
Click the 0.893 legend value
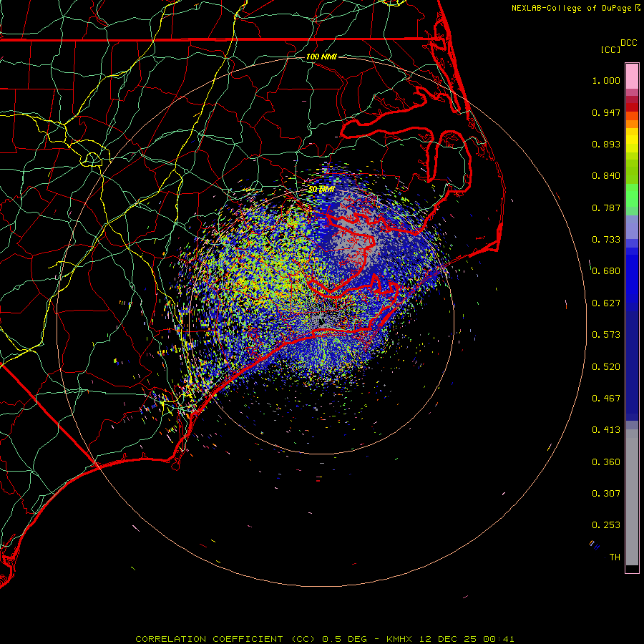(606, 144)
